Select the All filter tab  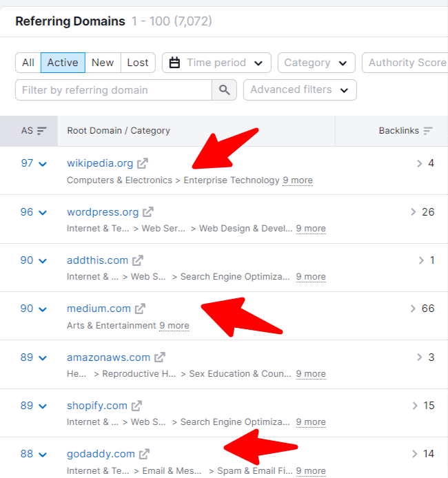(28, 63)
